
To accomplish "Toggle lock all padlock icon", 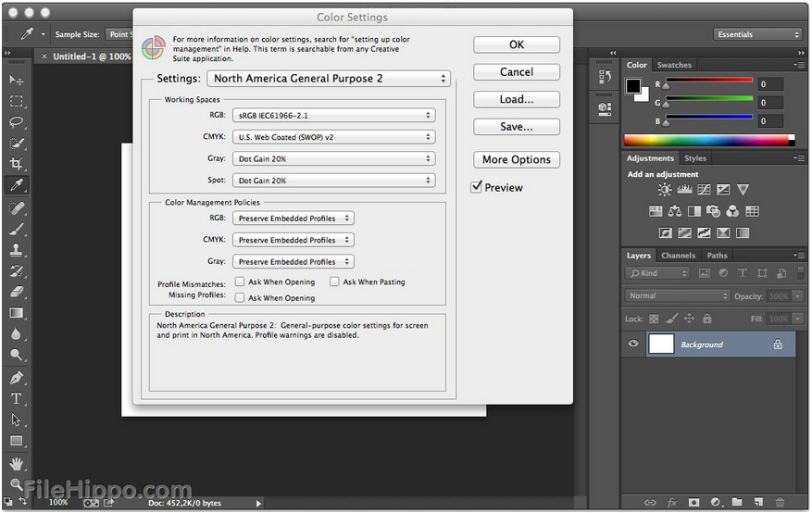I will (x=706, y=319).
